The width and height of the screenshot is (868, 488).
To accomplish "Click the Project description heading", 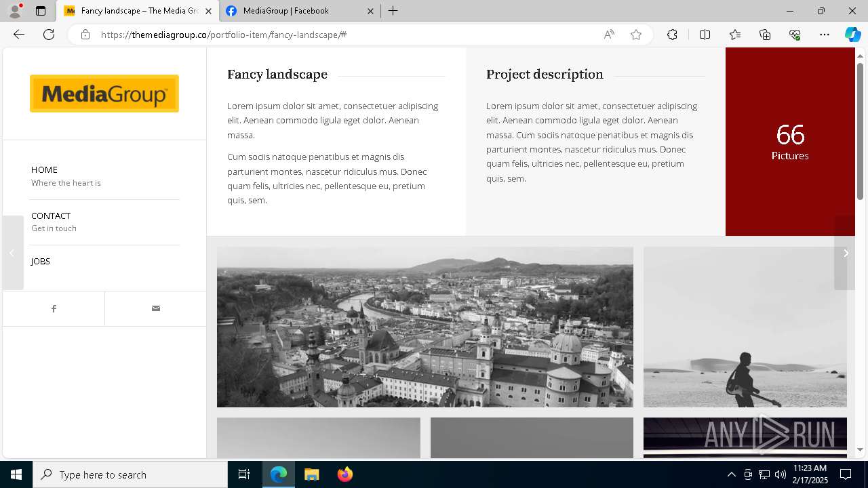I will (545, 75).
